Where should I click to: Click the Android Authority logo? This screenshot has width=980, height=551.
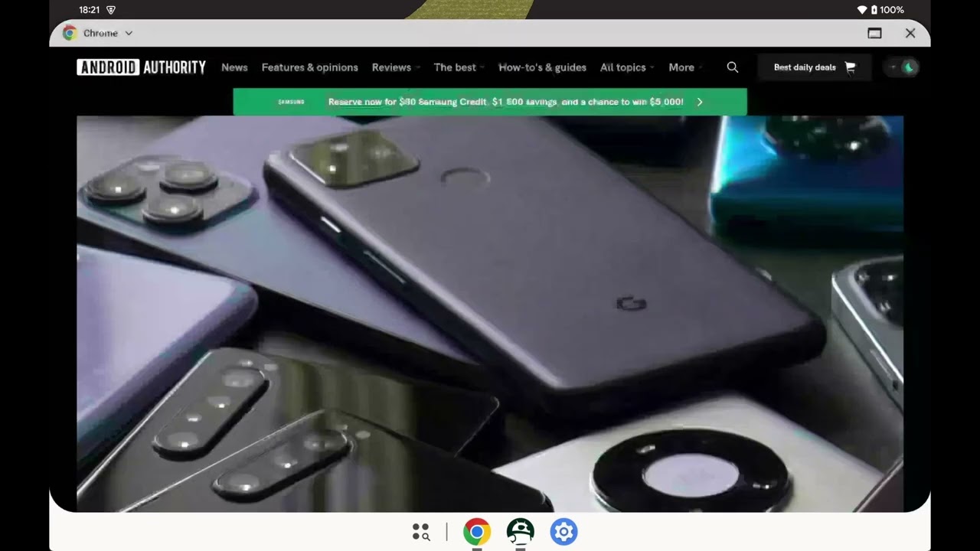[142, 67]
